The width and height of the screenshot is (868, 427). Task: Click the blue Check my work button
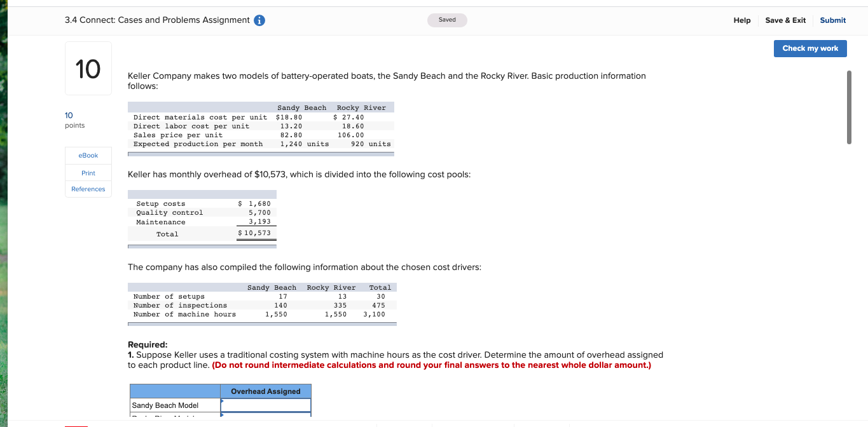(x=810, y=48)
